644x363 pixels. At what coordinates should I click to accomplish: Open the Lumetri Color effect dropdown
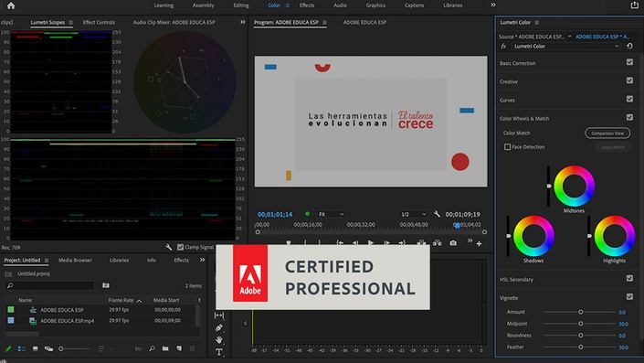[x=566, y=46]
